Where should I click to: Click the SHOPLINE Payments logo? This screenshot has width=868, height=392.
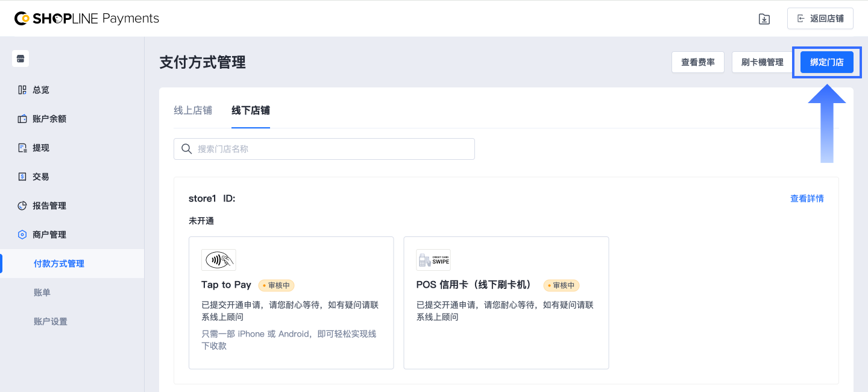87,19
